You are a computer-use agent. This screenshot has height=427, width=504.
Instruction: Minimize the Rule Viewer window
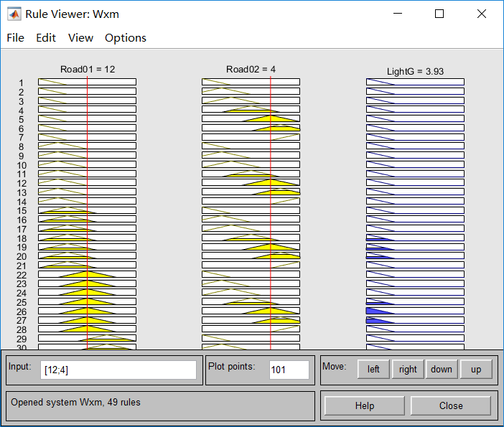pyautogui.click(x=398, y=14)
